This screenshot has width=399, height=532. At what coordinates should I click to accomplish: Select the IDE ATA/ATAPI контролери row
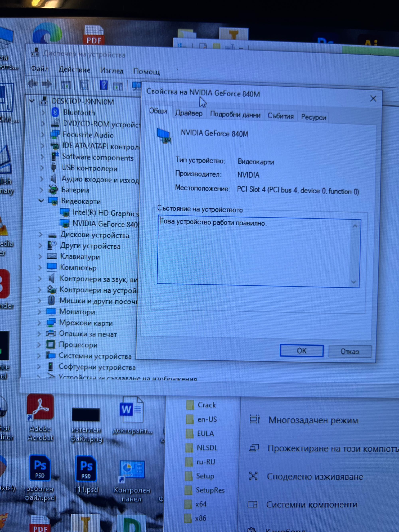pos(95,146)
